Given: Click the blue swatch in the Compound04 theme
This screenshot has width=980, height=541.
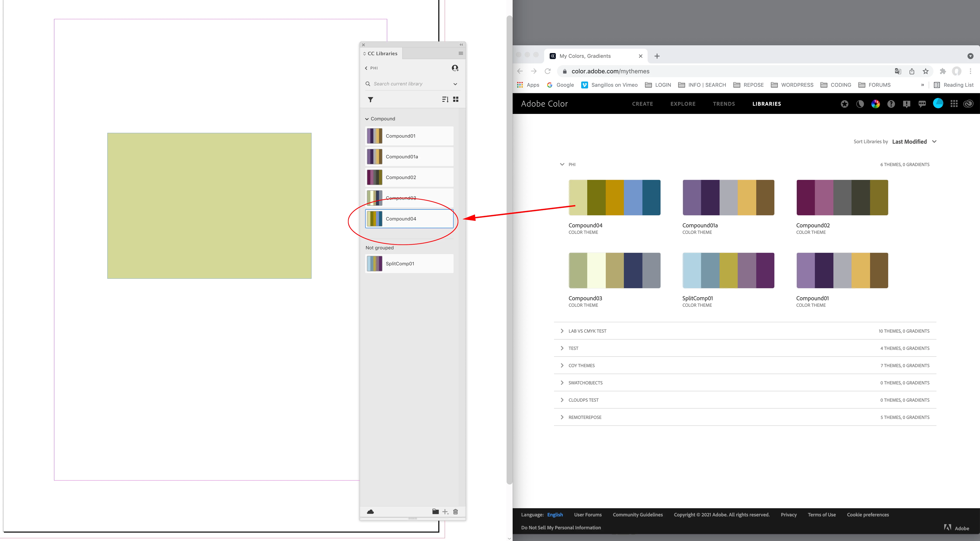Looking at the screenshot, I should [633, 197].
